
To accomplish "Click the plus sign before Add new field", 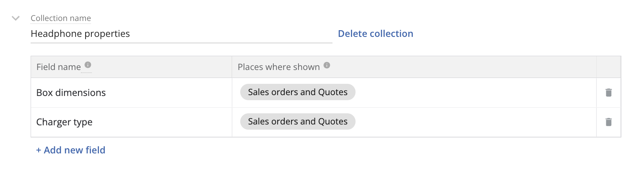I will point(39,150).
